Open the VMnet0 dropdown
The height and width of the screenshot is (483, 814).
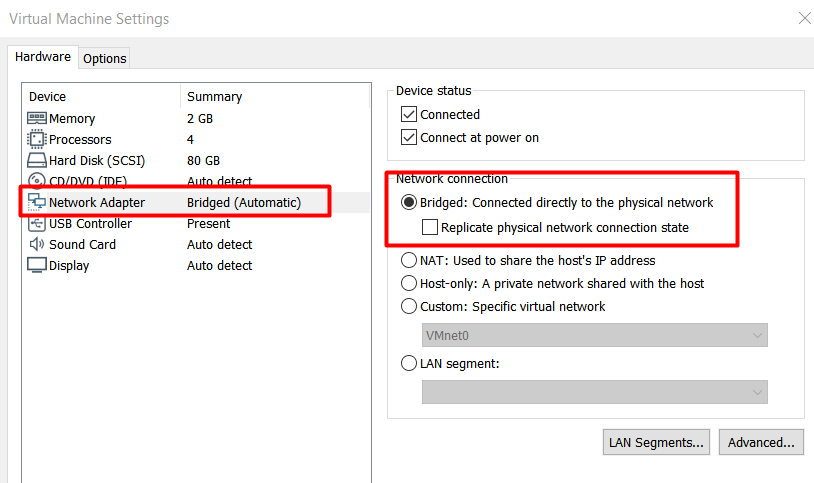point(594,336)
